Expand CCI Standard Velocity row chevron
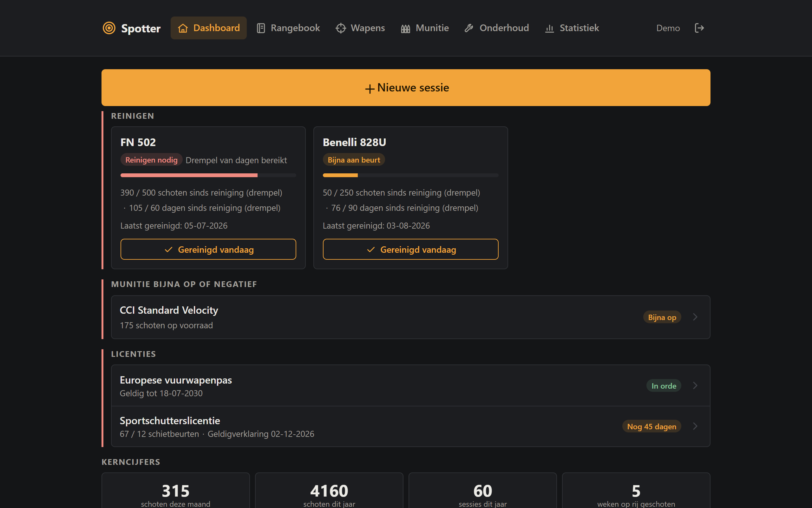The height and width of the screenshot is (508, 812). (695, 317)
